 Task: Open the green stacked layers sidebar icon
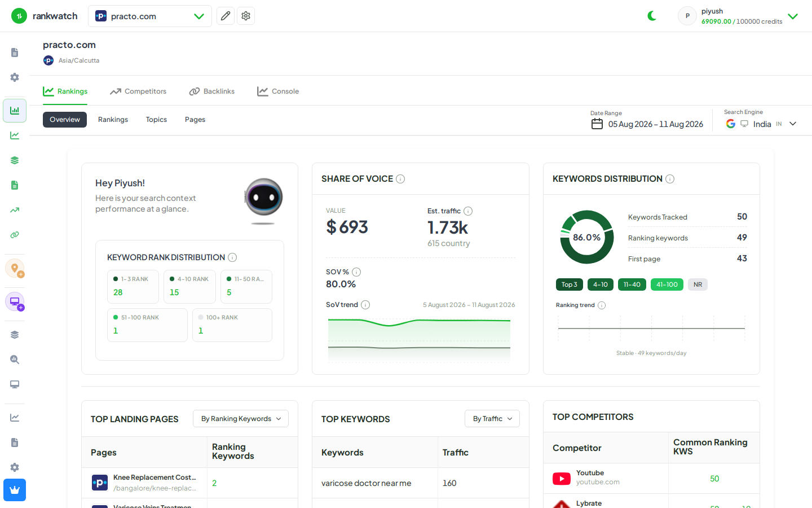click(x=15, y=160)
